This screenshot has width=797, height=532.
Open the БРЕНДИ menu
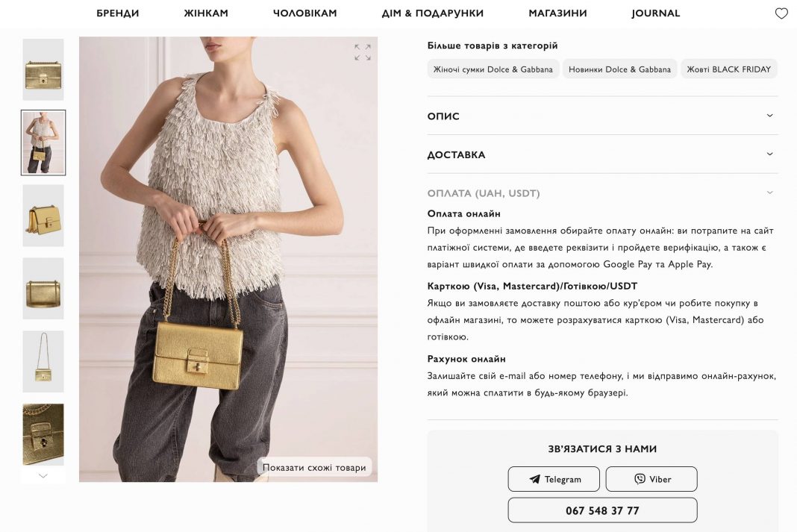coord(117,13)
